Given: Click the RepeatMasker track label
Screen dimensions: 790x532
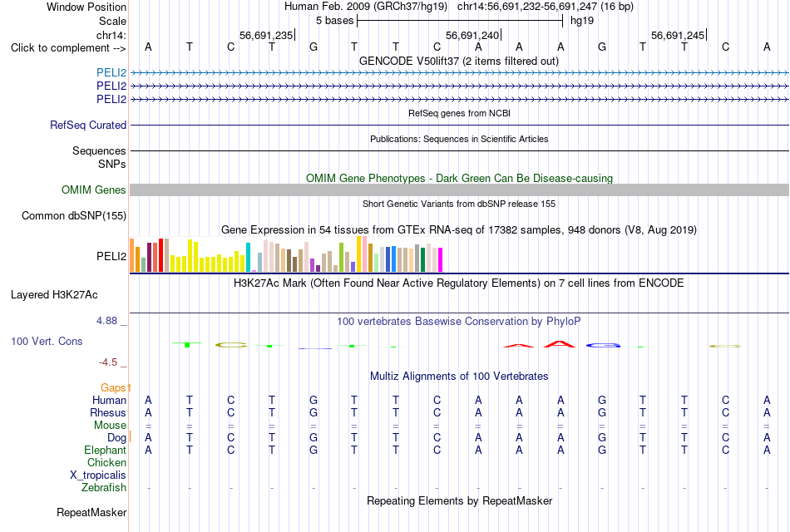Looking at the screenshot, I should 91,512.
